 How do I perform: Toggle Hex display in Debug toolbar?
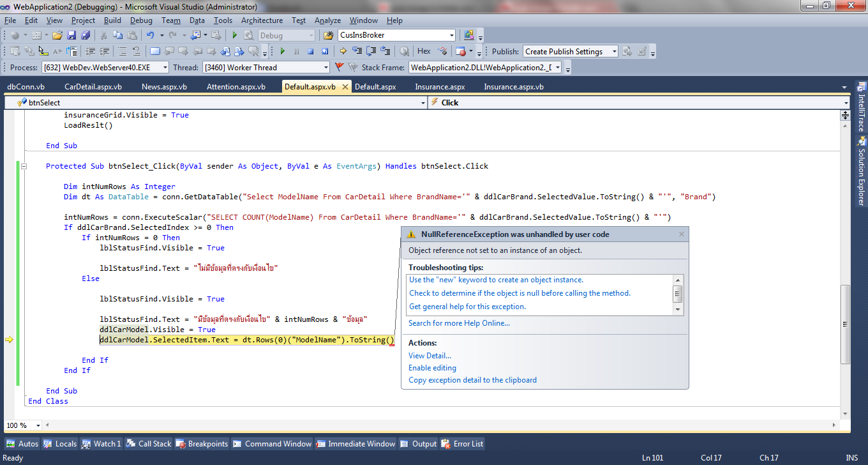[x=424, y=51]
